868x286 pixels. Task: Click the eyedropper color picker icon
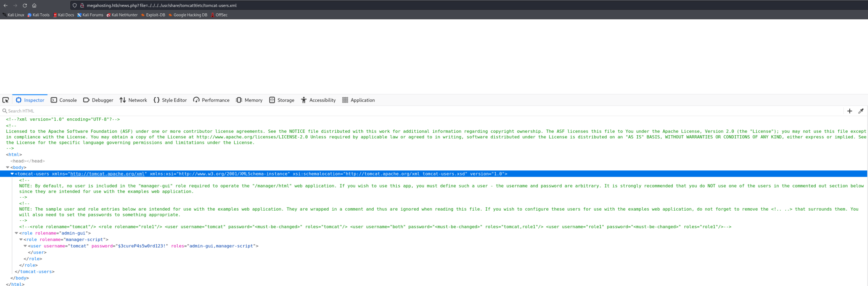tap(861, 111)
